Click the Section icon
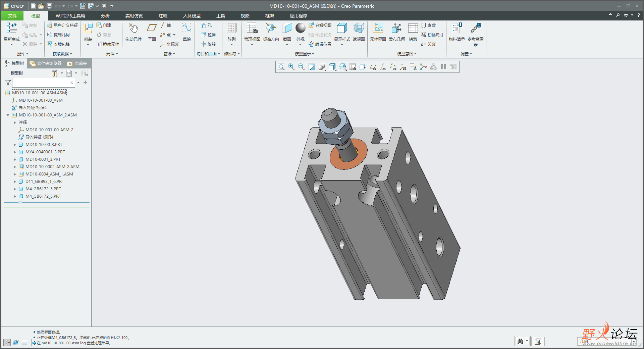The height and width of the screenshot is (349, 644). point(287,28)
